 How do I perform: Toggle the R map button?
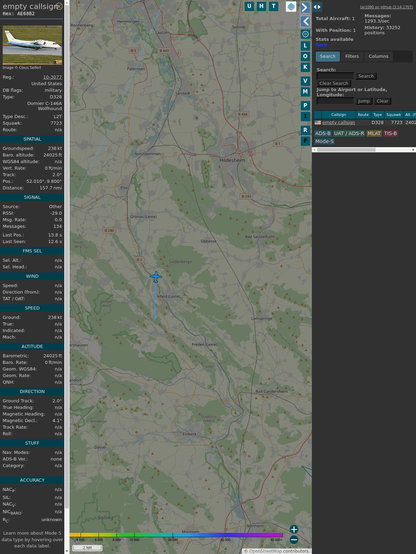click(305, 130)
